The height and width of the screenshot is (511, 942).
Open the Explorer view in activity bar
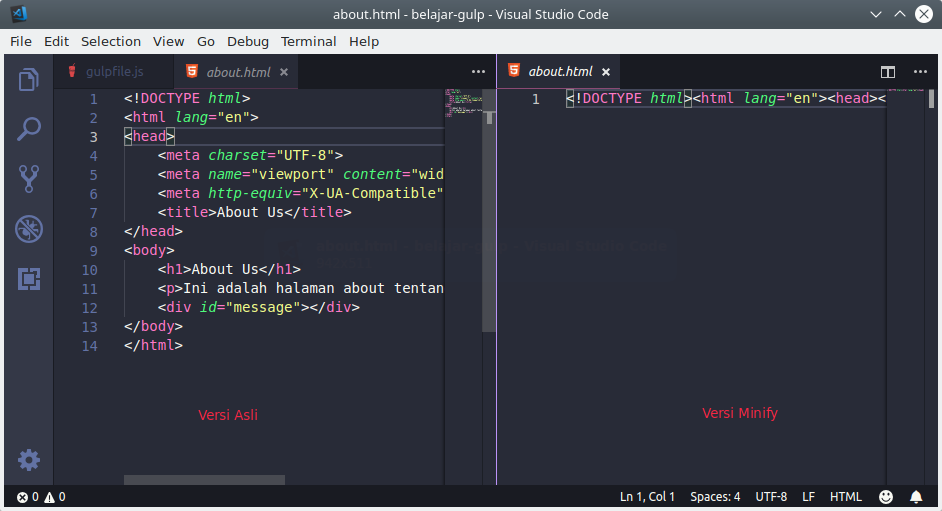tap(28, 79)
